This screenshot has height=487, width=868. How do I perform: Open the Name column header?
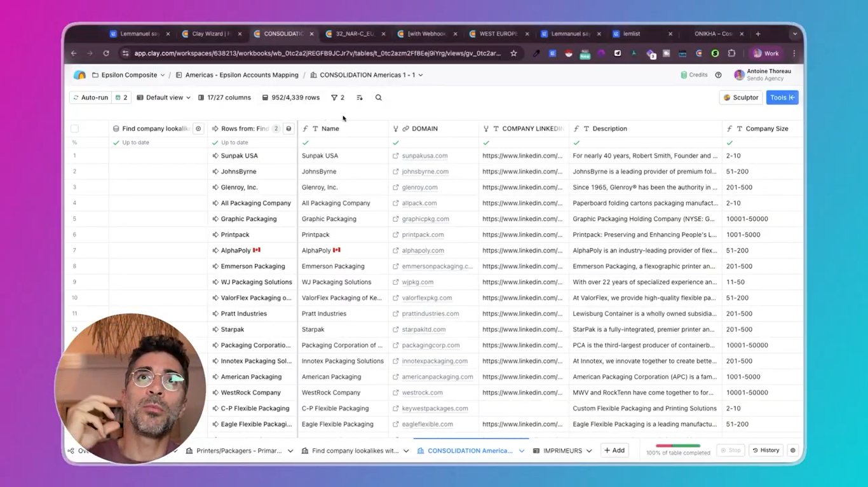point(342,128)
